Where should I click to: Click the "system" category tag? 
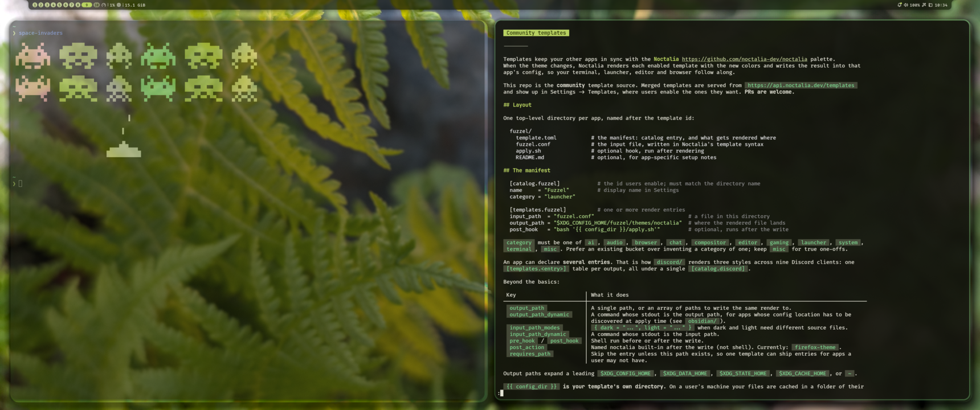pyautogui.click(x=848, y=243)
